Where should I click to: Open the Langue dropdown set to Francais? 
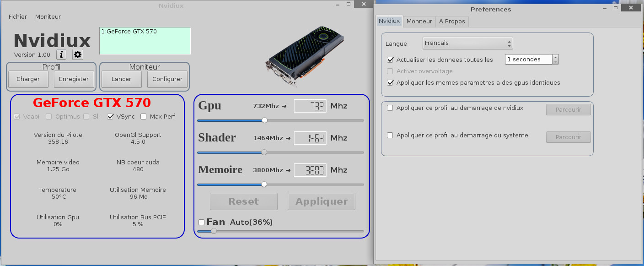click(x=467, y=43)
